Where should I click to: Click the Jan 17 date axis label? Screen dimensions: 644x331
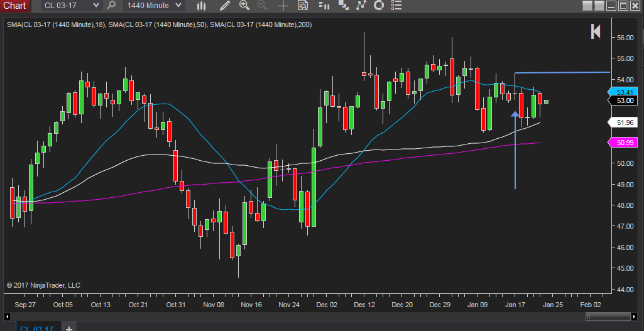point(515,305)
